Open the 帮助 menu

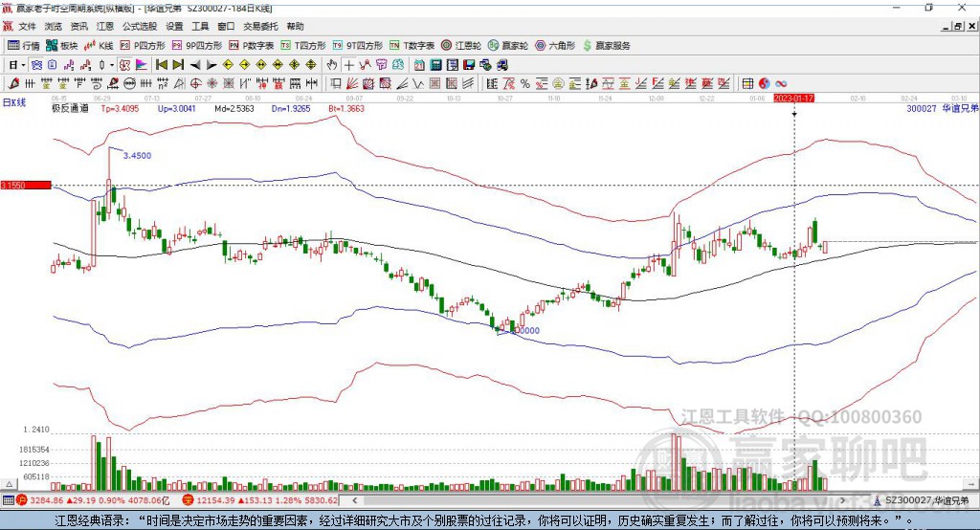pos(295,26)
